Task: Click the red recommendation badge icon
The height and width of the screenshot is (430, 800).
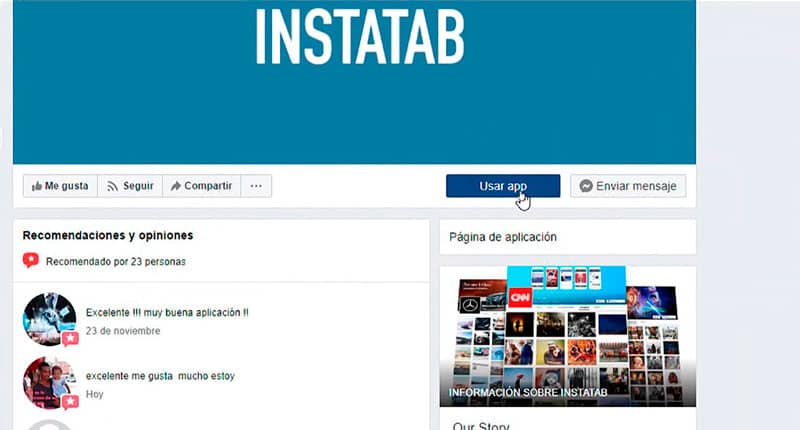Action: coord(31,261)
